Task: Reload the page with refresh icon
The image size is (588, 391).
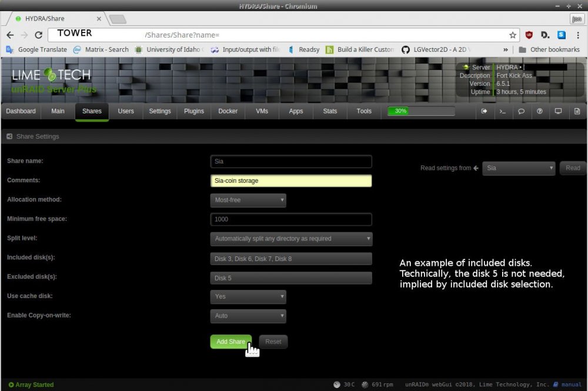Action: tap(38, 35)
